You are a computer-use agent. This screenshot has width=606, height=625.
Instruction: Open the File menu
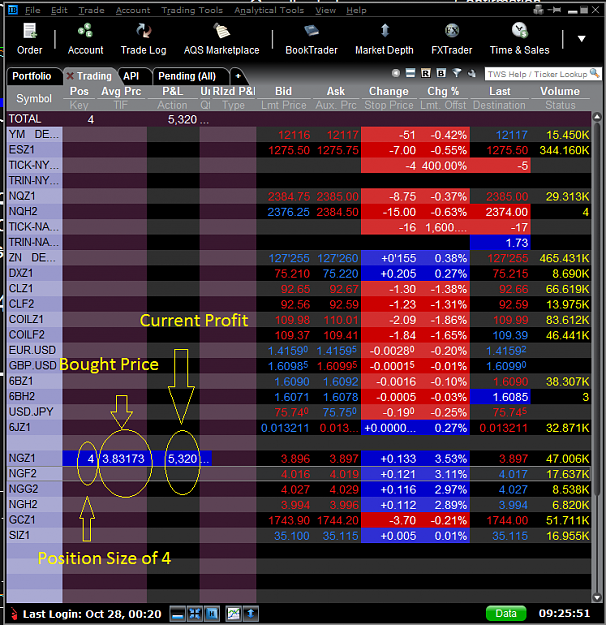[33, 10]
